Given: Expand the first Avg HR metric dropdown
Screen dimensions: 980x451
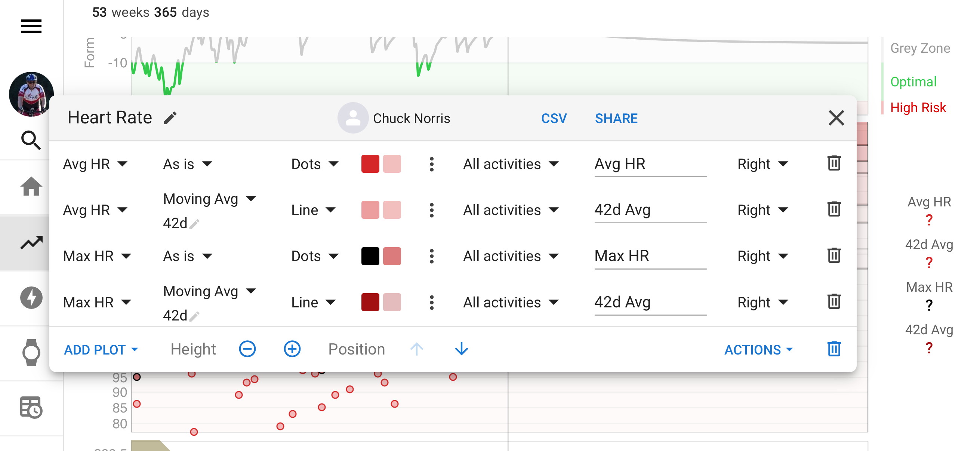Looking at the screenshot, I should click(95, 164).
